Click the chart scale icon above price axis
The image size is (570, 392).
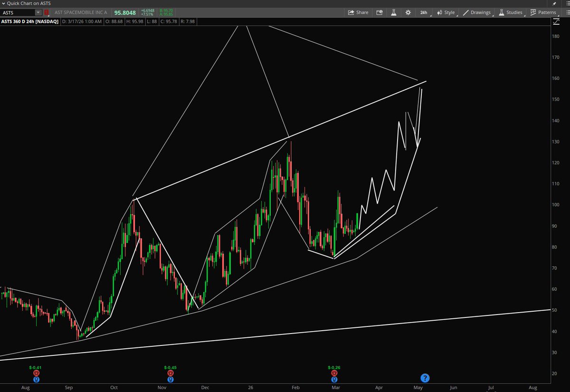pyautogui.click(x=556, y=21)
